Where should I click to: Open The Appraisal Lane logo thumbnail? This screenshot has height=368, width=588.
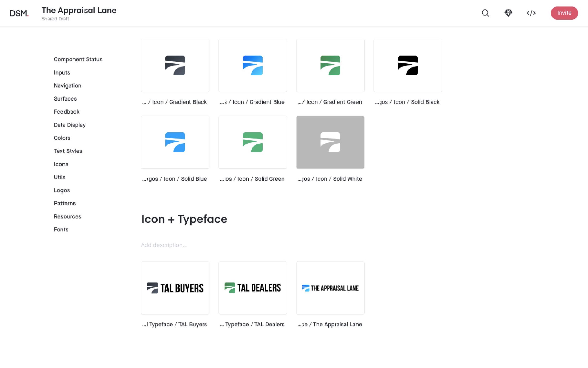click(330, 288)
